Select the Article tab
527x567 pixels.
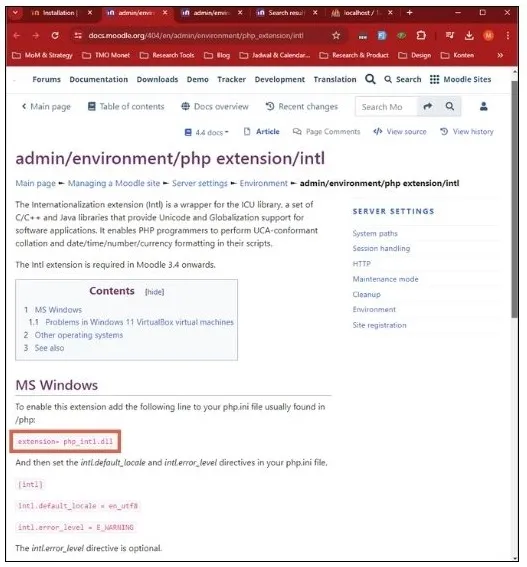click(x=262, y=132)
